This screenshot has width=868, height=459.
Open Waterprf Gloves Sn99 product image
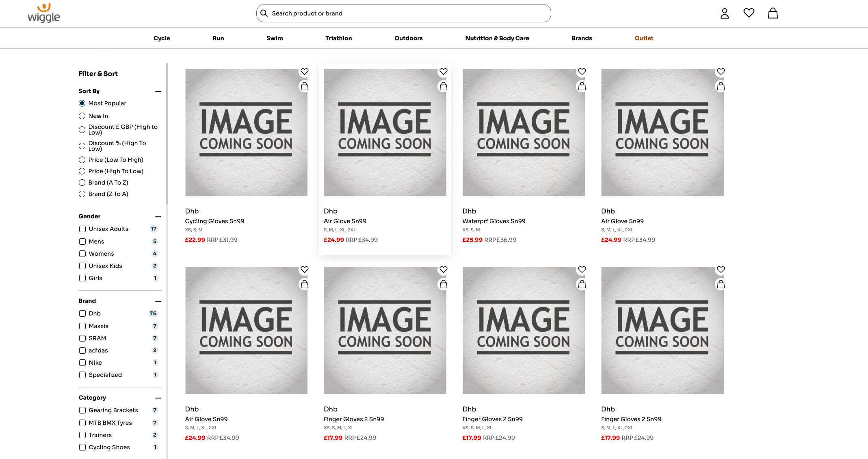pos(524,132)
